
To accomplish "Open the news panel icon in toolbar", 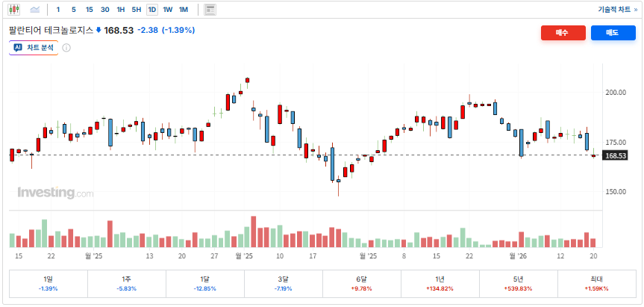I will click(x=210, y=10).
